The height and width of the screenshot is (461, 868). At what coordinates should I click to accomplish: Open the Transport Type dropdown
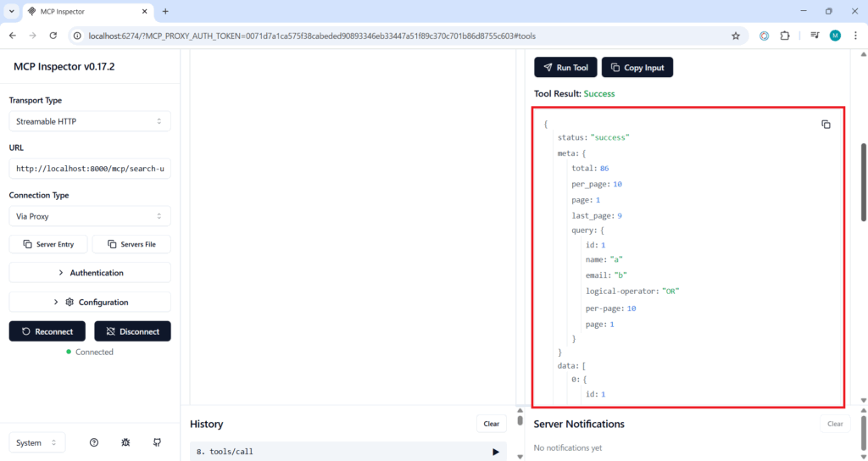(89, 121)
